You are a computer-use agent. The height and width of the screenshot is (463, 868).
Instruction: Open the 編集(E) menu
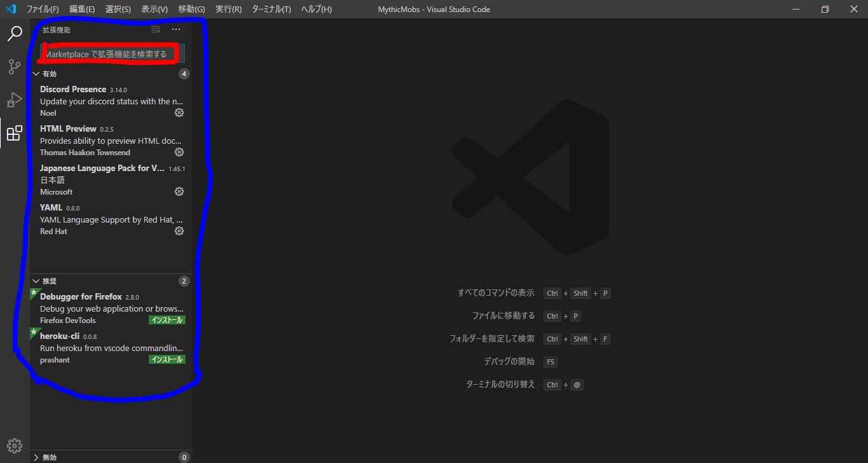click(82, 9)
